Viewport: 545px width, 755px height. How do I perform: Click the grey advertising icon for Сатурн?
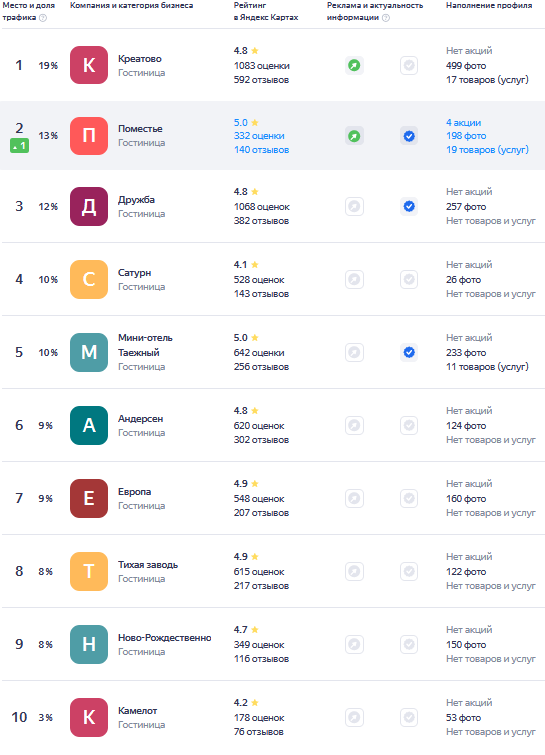pyautogui.click(x=354, y=279)
